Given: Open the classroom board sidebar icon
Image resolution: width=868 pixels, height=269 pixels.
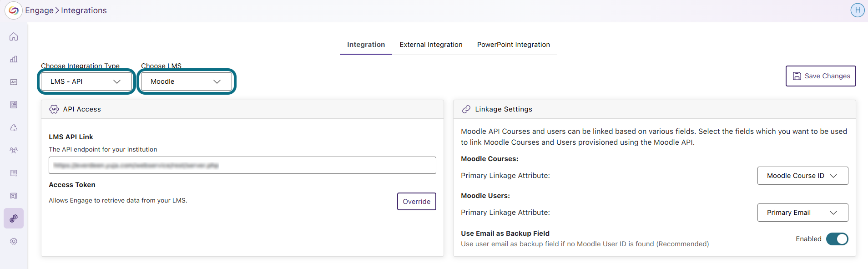Looking at the screenshot, I should (x=14, y=196).
